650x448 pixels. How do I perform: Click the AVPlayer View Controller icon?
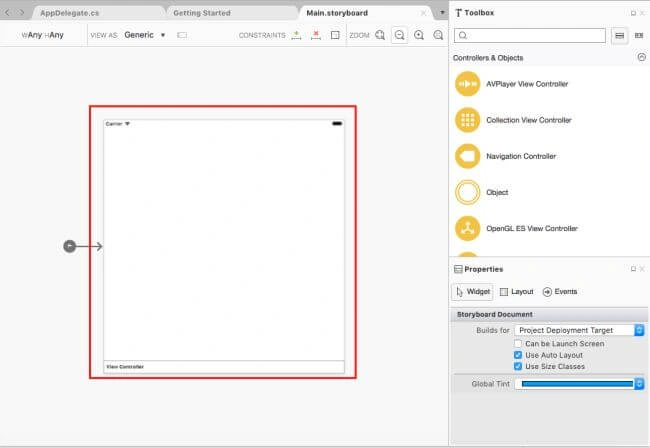pyautogui.click(x=467, y=84)
